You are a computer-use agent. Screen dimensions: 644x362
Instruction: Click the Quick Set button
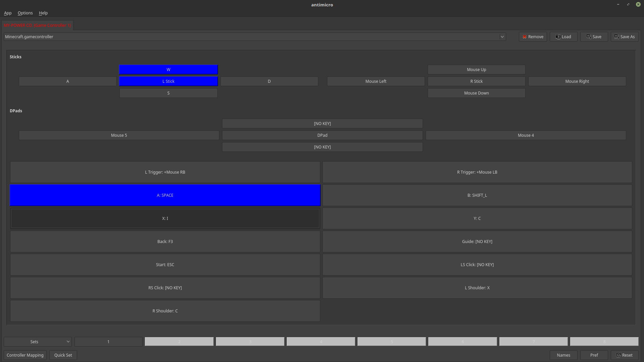pos(63,355)
